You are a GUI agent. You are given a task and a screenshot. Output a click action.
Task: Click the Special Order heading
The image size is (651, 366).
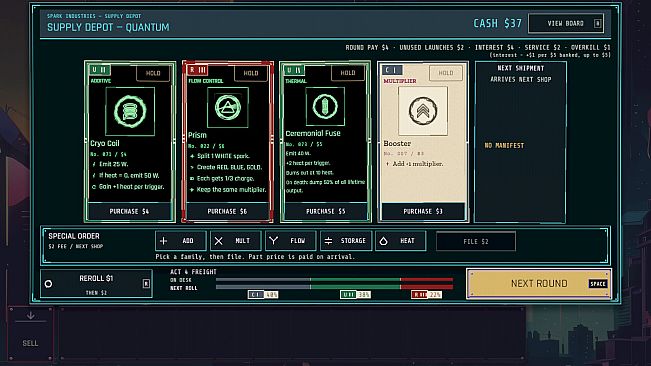[74, 236]
